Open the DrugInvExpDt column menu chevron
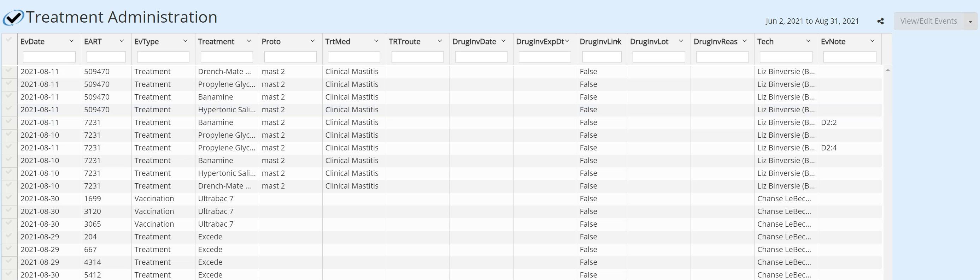This screenshot has width=980, height=280. (567, 41)
